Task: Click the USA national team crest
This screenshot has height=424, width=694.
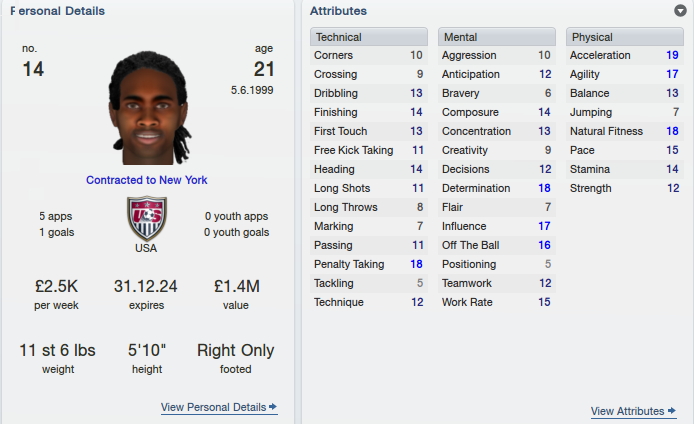Action: (147, 218)
